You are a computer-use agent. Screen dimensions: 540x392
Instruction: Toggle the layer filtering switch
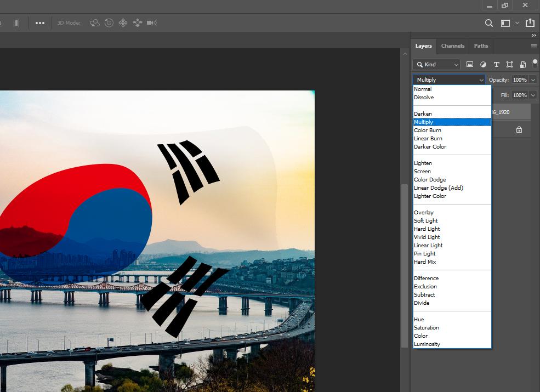(535, 64)
